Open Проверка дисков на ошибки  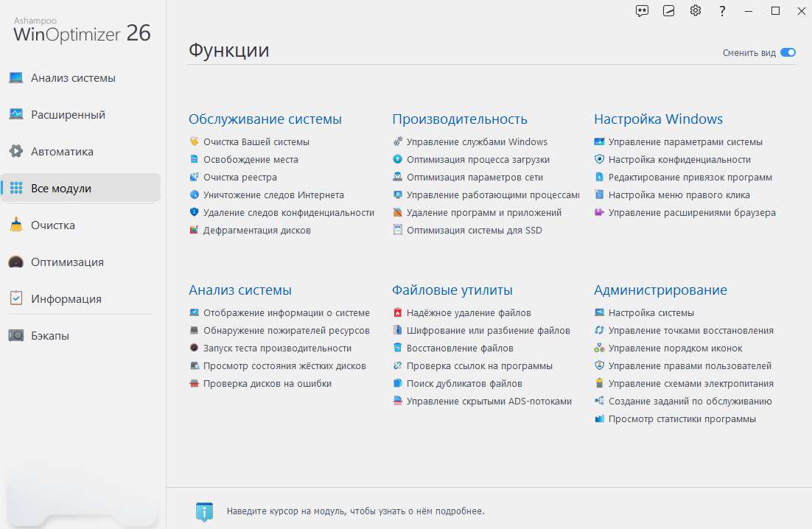pyautogui.click(x=267, y=384)
